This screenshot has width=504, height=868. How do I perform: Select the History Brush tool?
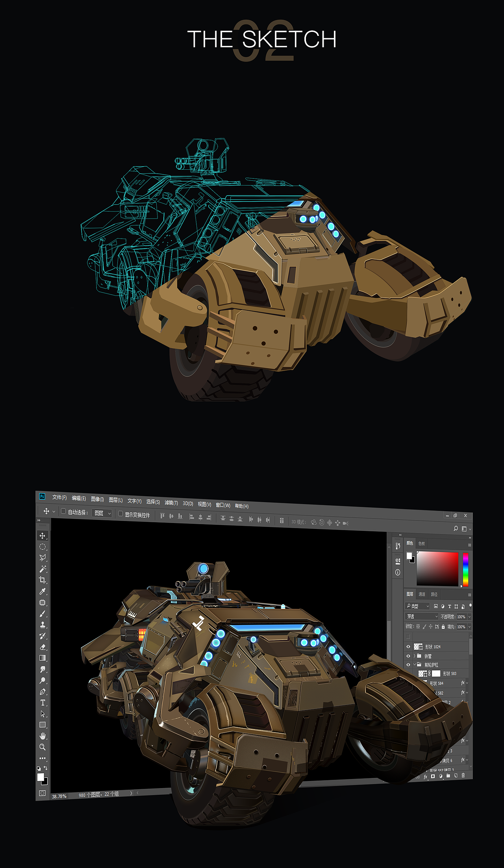[43, 636]
